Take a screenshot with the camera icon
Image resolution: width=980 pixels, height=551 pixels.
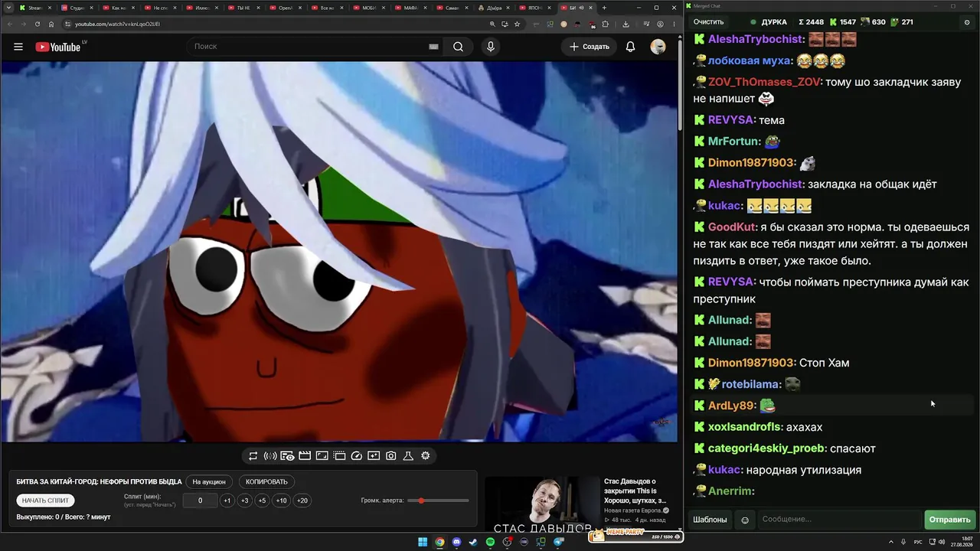coord(391,456)
